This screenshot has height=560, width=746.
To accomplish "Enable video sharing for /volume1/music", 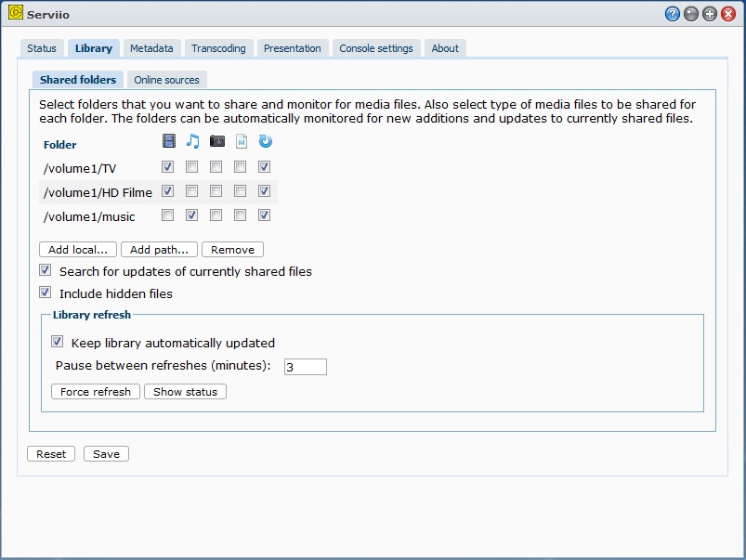I will pyautogui.click(x=167, y=215).
